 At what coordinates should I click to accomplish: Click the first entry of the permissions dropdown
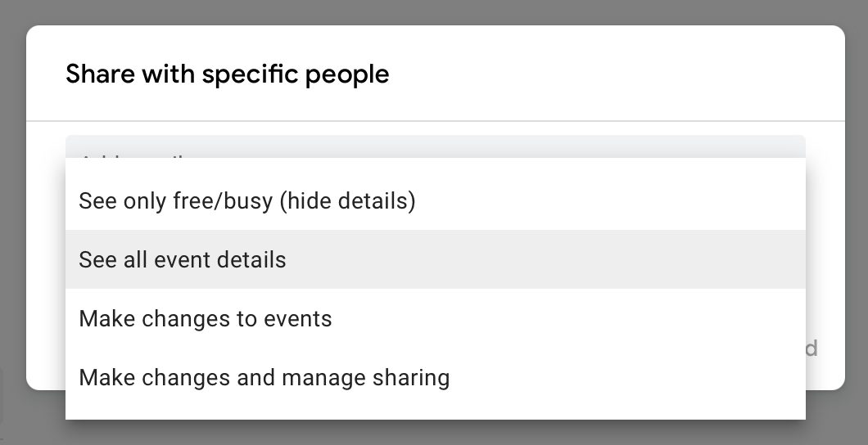(x=246, y=200)
